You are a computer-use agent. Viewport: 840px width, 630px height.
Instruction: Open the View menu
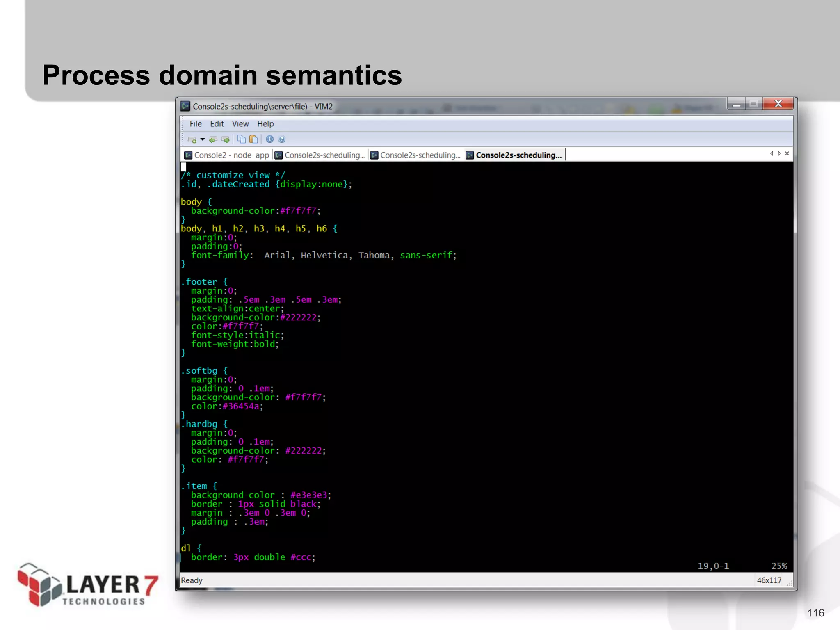click(240, 124)
